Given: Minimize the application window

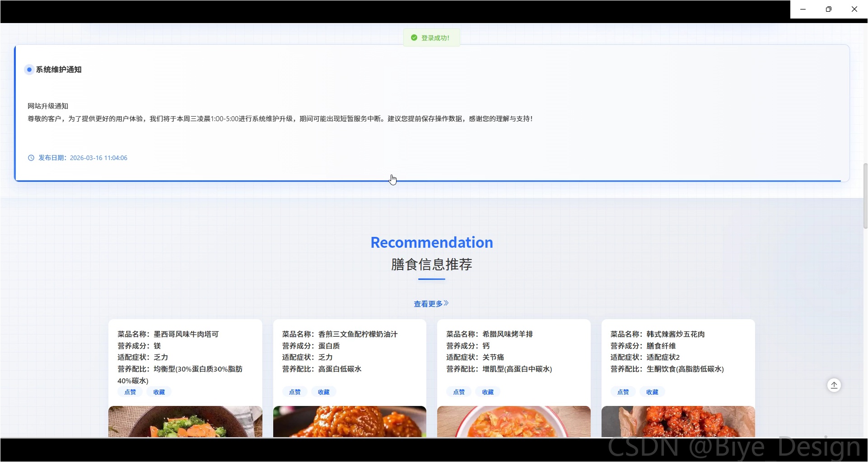Looking at the screenshot, I should pyautogui.click(x=803, y=9).
